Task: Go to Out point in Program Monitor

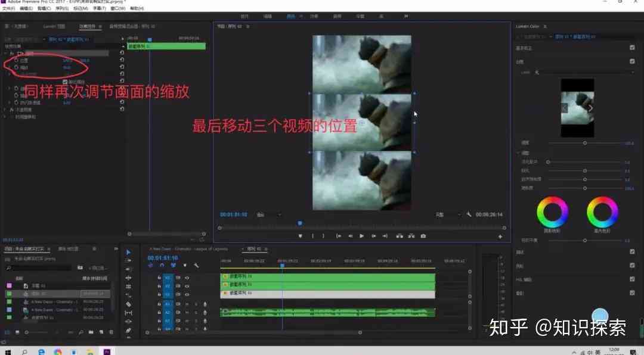Action: (x=385, y=236)
